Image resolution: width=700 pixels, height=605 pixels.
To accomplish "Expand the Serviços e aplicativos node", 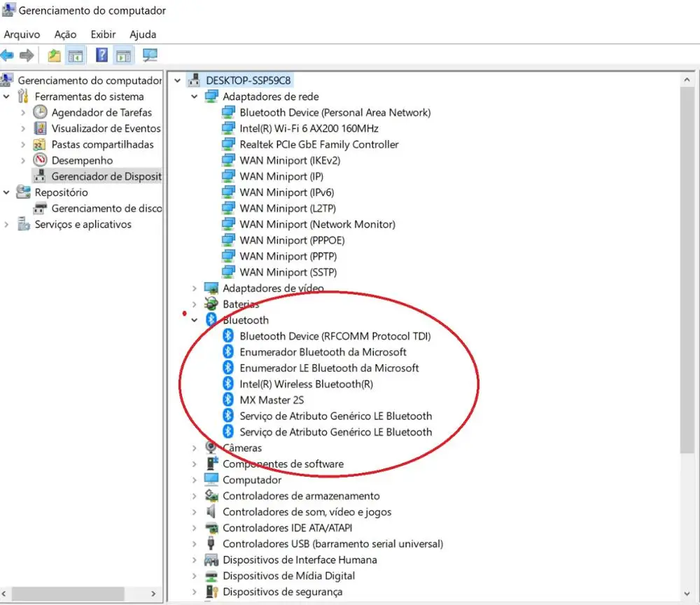I will (6, 225).
